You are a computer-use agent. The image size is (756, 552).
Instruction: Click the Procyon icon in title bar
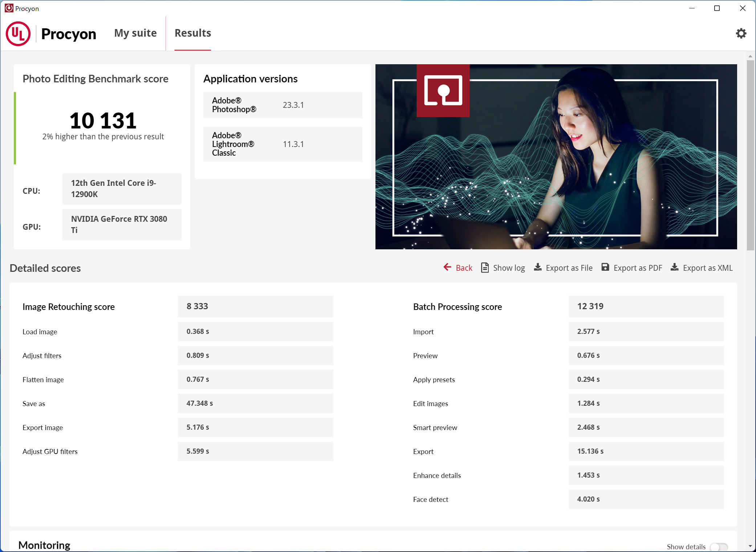click(9, 8)
